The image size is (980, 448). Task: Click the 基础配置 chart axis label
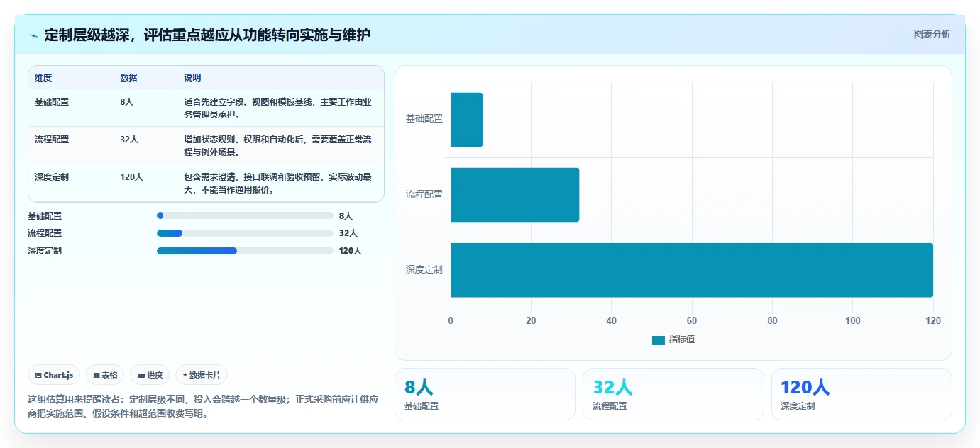click(x=424, y=119)
